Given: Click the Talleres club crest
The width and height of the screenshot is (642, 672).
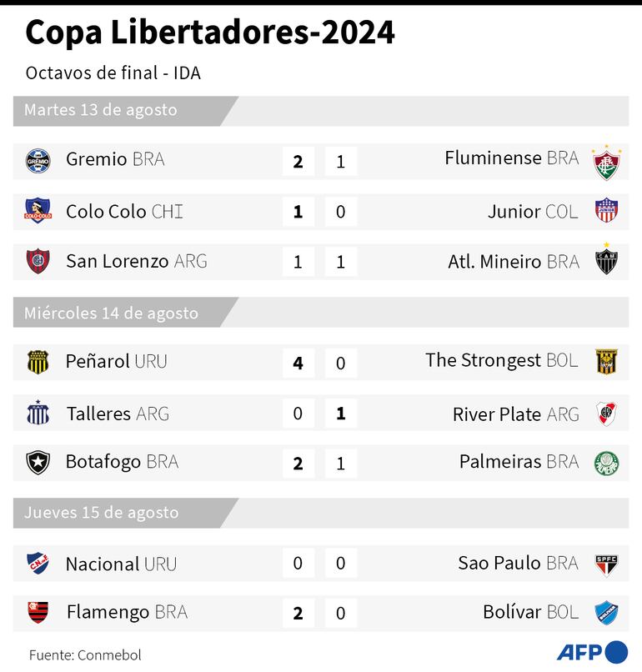Looking at the screenshot, I should [x=38, y=413].
